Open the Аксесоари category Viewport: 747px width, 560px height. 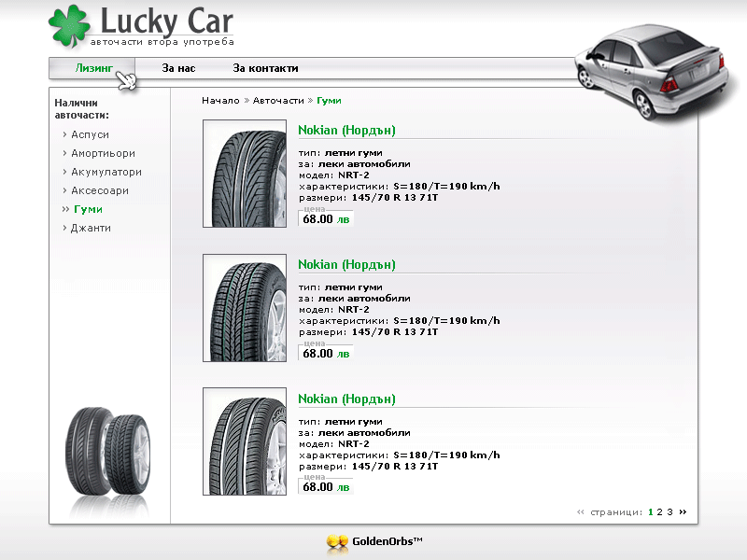pyautogui.click(x=100, y=190)
